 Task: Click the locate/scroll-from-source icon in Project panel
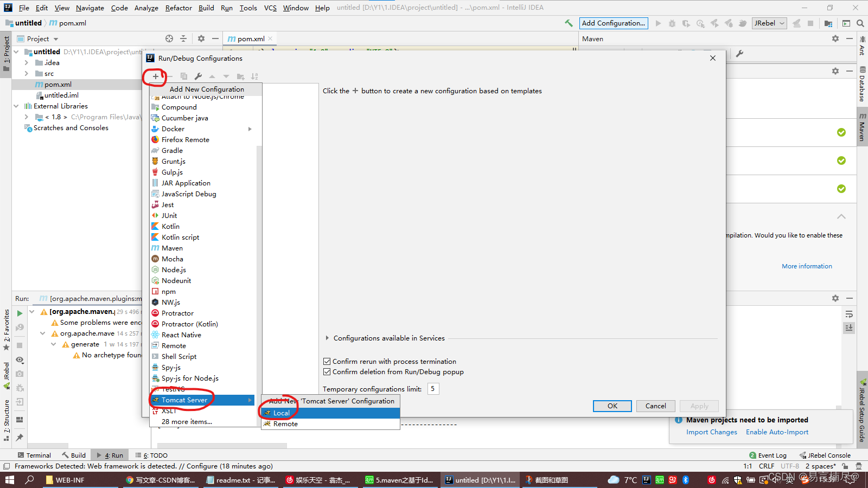(169, 38)
